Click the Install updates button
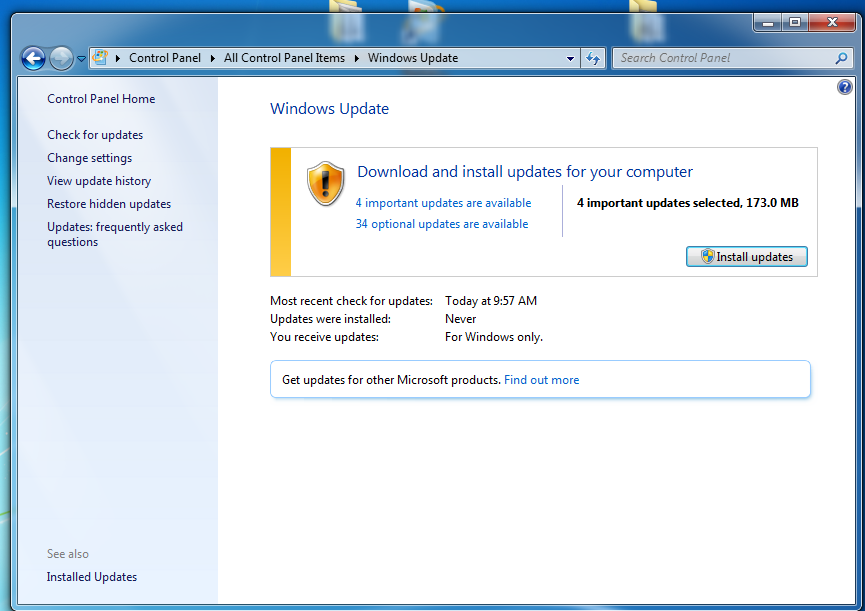The height and width of the screenshot is (611, 865). pyautogui.click(x=746, y=257)
